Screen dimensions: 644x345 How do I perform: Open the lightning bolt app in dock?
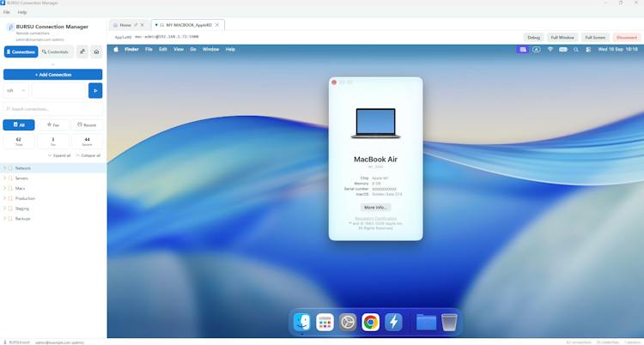pos(393,323)
